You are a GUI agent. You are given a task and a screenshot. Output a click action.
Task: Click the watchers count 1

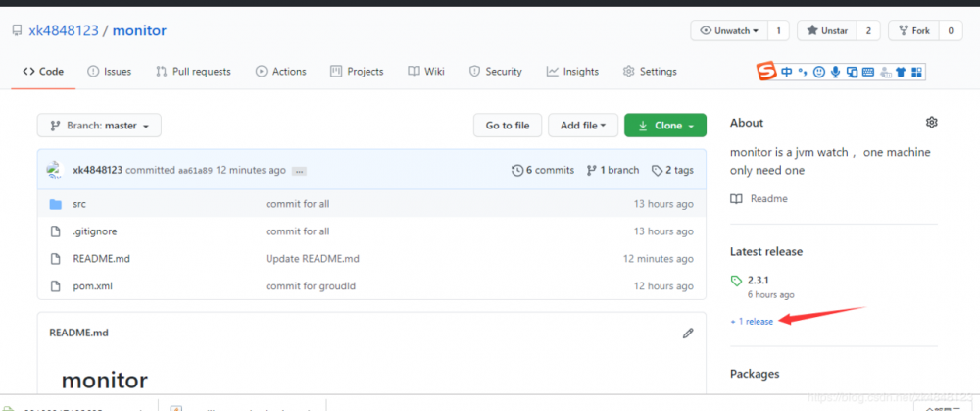[779, 30]
